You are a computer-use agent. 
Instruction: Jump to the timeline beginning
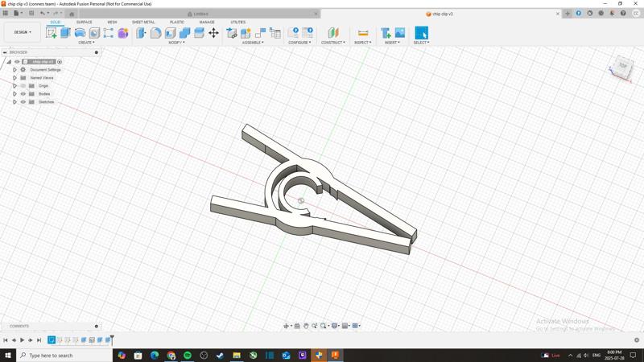(x=6, y=340)
